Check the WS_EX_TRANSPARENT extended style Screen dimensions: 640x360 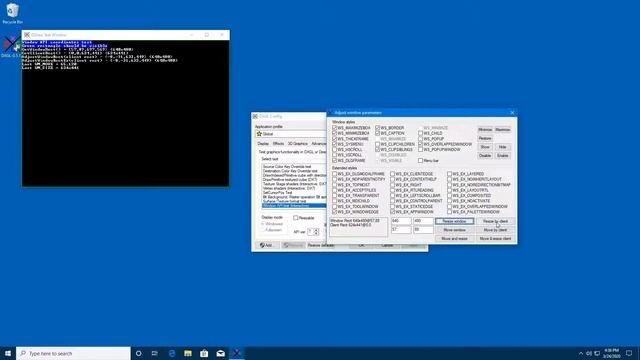point(356,196)
